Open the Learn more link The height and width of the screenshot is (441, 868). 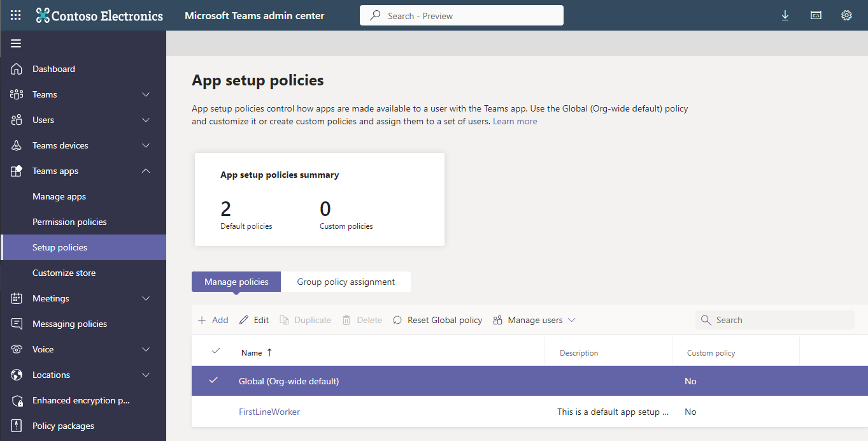pyautogui.click(x=515, y=121)
